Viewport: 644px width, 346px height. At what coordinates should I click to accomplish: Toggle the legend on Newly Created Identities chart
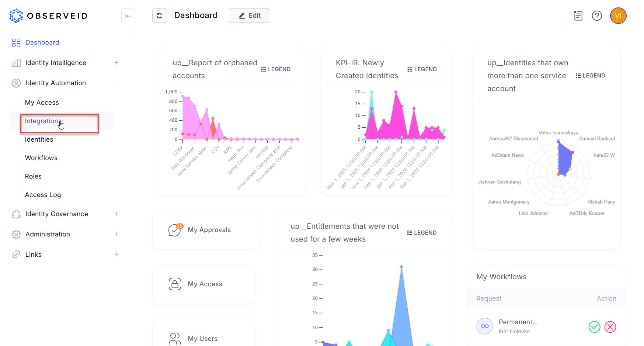pyautogui.click(x=422, y=69)
